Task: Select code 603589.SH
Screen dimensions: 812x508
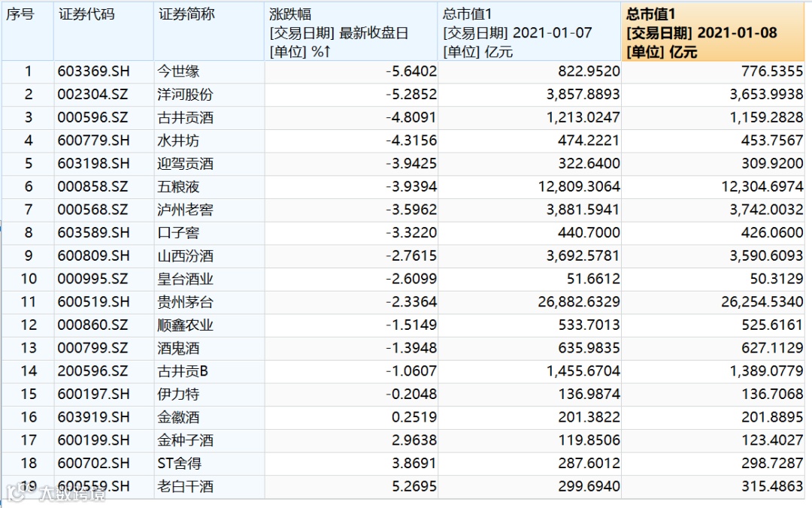Action: click(x=94, y=232)
